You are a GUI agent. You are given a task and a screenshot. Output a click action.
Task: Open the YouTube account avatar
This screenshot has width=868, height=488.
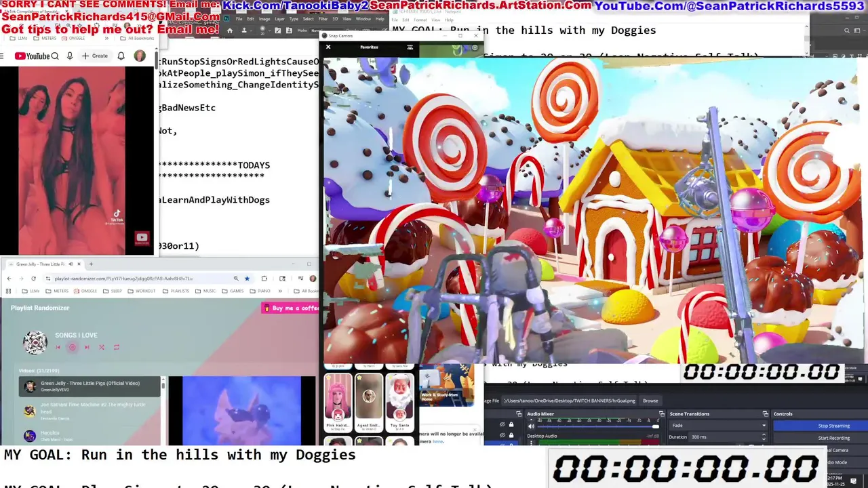pyautogui.click(x=140, y=56)
